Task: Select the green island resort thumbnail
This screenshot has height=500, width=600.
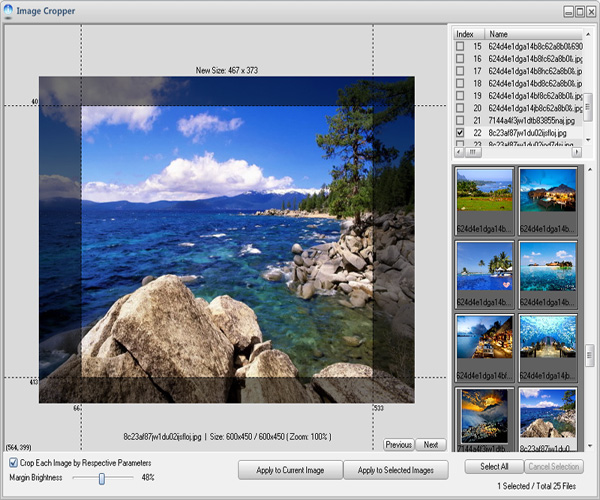Action: tap(484, 191)
